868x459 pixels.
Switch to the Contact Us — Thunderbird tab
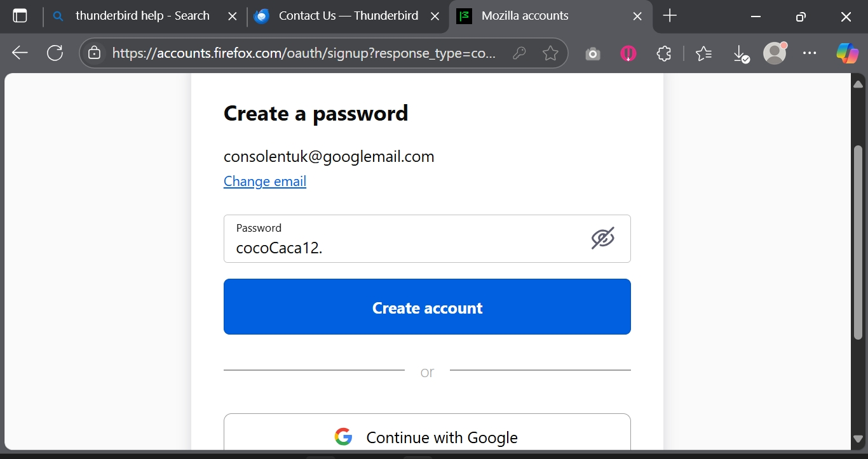click(348, 16)
